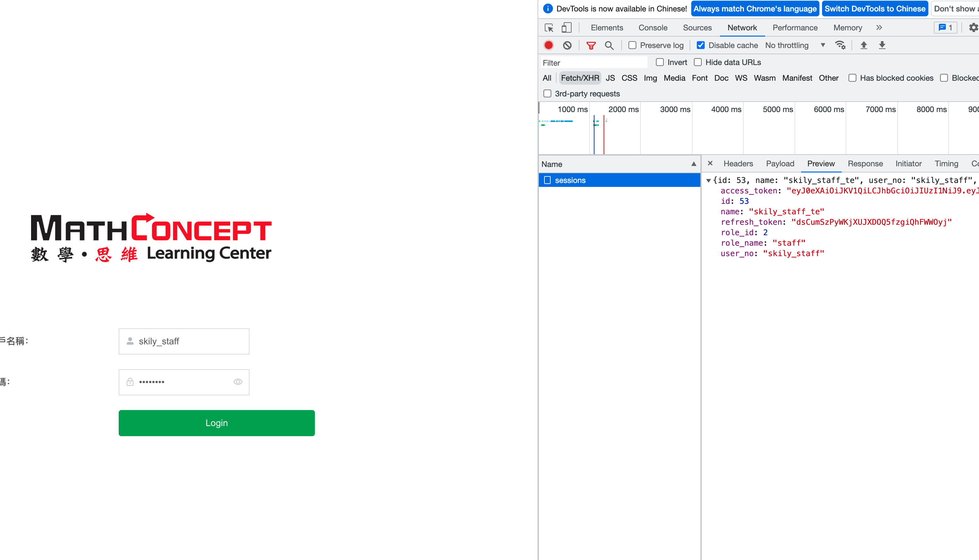
Task: Toggle the red filter funnel icon
Action: pyautogui.click(x=591, y=45)
